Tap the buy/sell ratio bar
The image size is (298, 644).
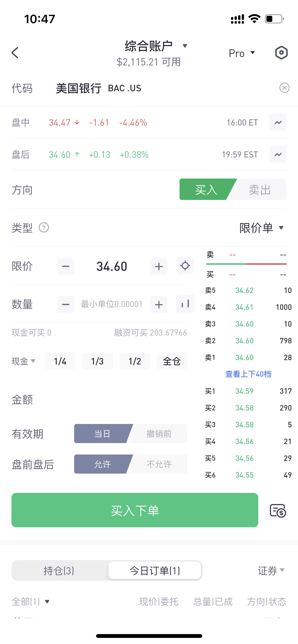246,264
